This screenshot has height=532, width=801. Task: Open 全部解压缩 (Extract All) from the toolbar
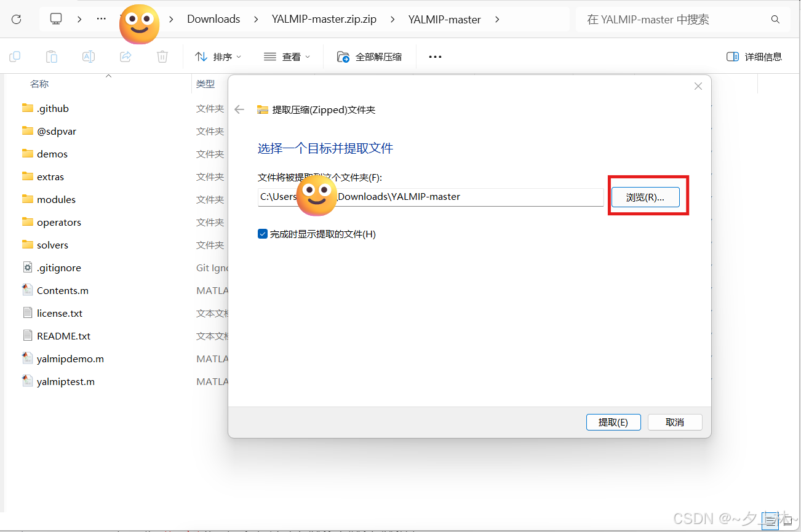[x=370, y=56]
